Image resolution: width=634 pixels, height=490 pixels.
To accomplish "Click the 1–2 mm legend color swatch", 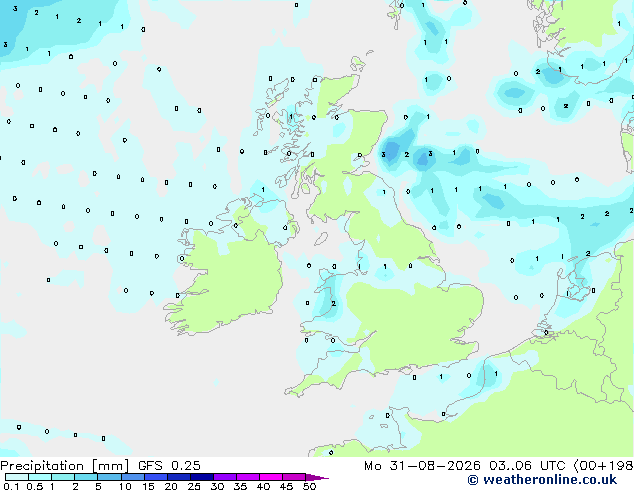I will click(x=63, y=477).
